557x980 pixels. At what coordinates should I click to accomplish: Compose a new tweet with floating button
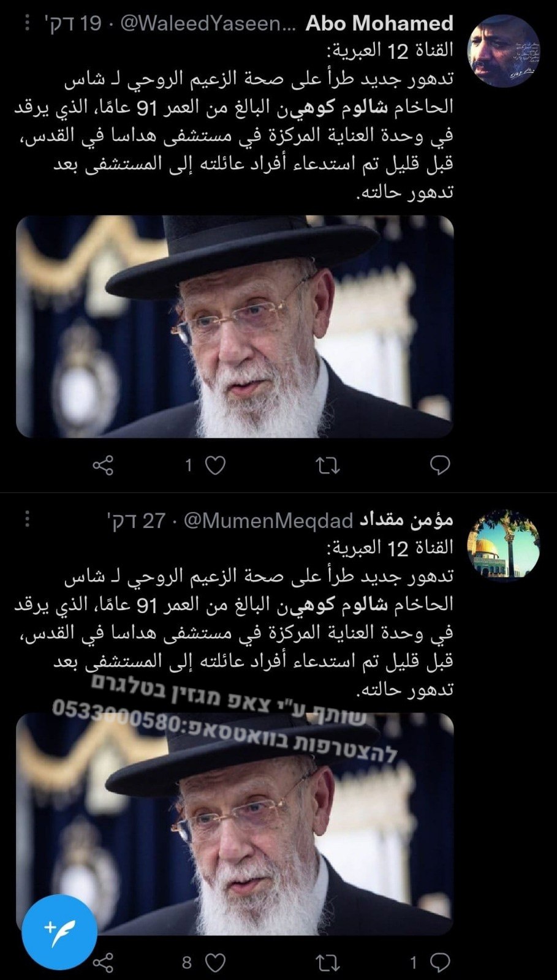click(59, 932)
